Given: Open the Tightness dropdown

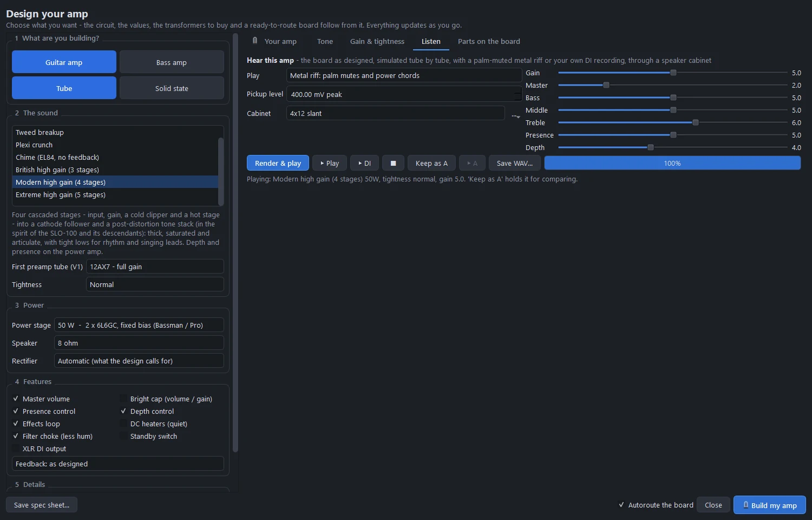Looking at the screenshot, I should (155, 284).
